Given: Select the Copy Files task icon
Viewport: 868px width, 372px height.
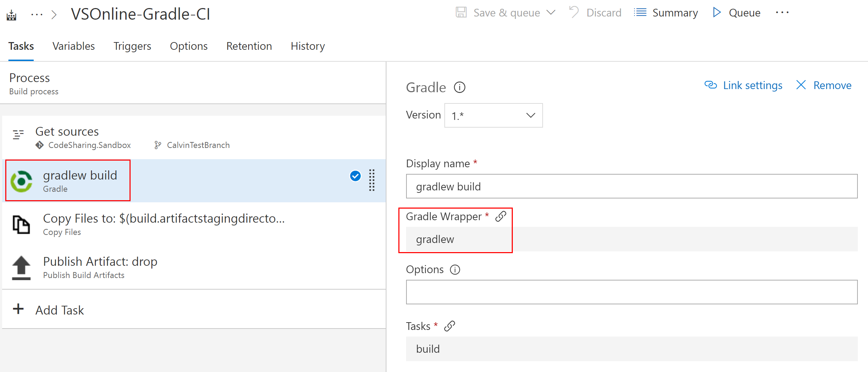Looking at the screenshot, I should click(x=21, y=224).
